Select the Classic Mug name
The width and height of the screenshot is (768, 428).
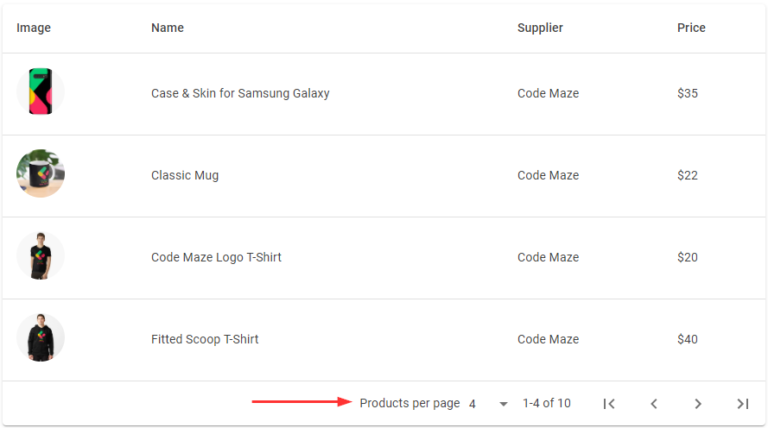(x=185, y=176)
